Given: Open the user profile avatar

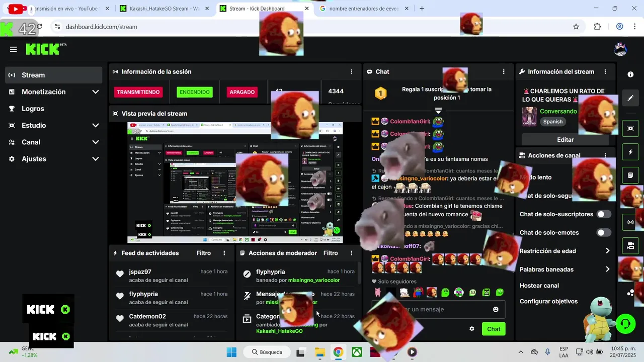Looking at the screenshot, I should click(620, 49).
